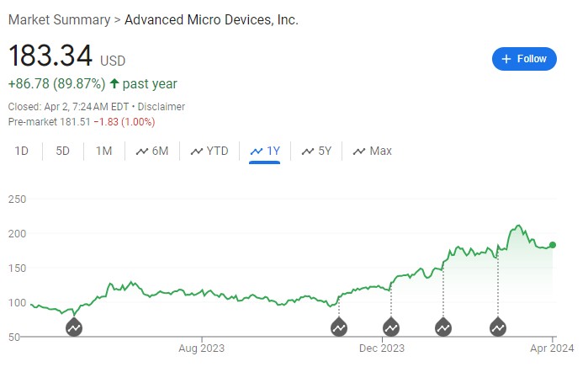Viewport: 588px width, 367px height.
Task: Select the 1D time range tab
Action: (x=23, y=152)
